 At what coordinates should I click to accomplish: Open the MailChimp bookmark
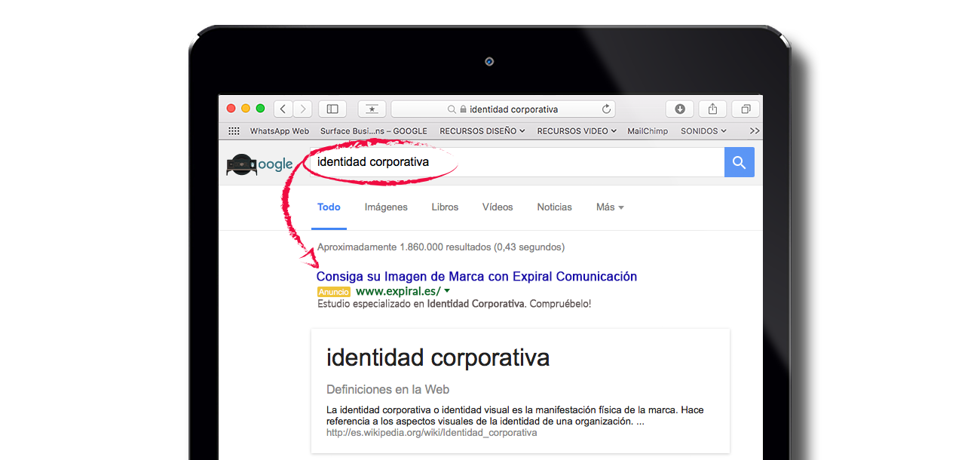[648, 130]
